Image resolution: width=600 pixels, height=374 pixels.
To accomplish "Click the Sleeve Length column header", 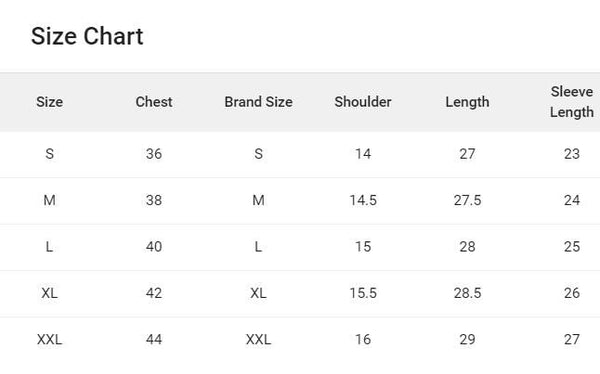I will (x=572, y=102).
